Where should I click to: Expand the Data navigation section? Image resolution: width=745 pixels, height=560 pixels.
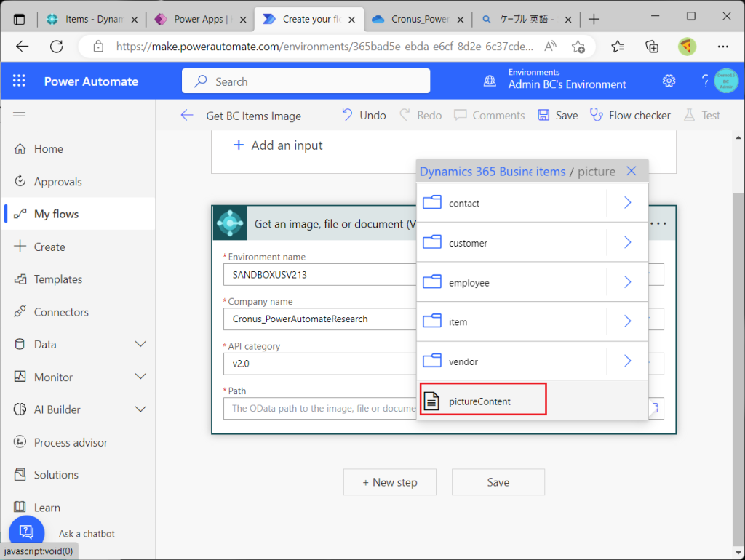click(140, 344)
